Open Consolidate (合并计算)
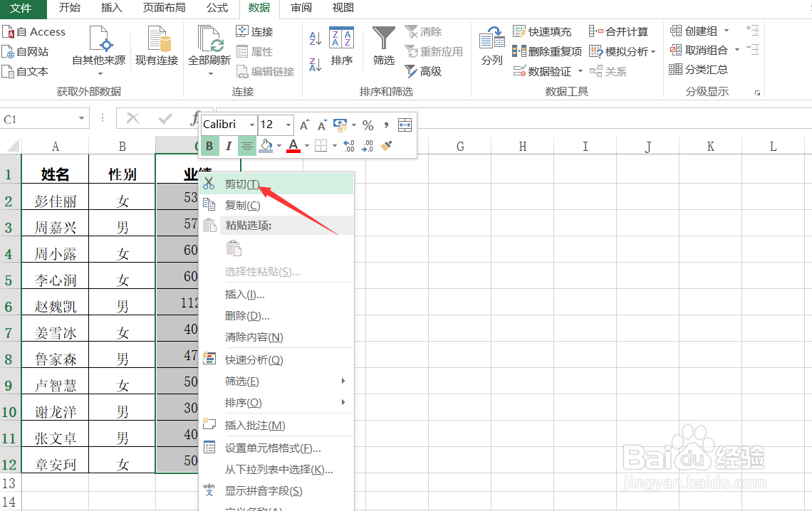This screenshot has height=511, width=812. coord(618,31)
